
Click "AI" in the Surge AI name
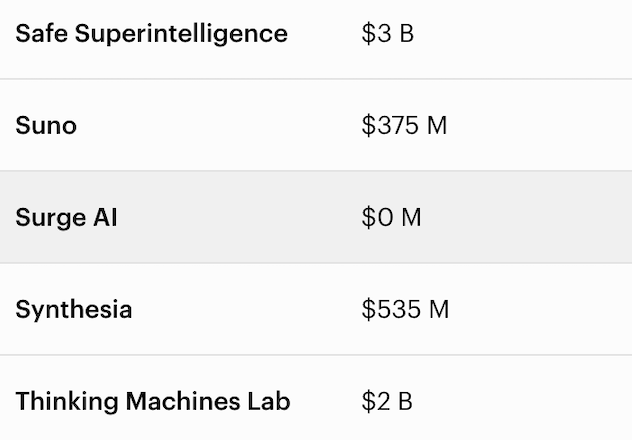[x=106, y=218]
